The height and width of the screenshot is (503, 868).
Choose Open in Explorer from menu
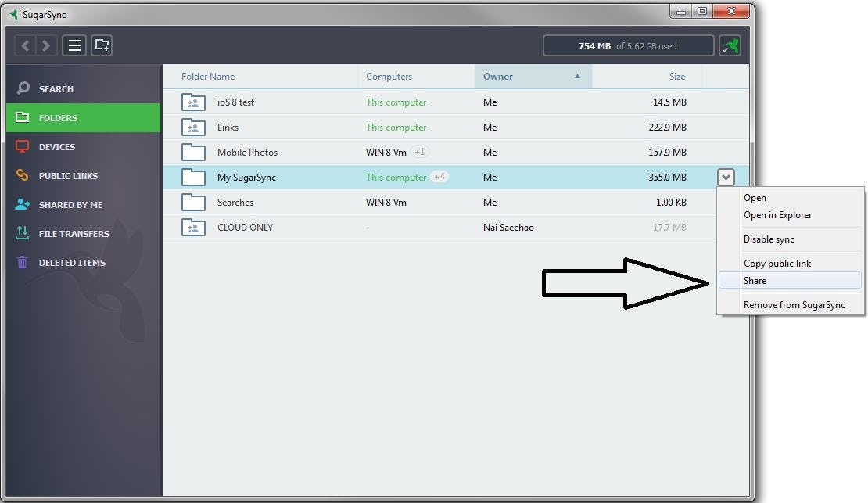(777, 215)
